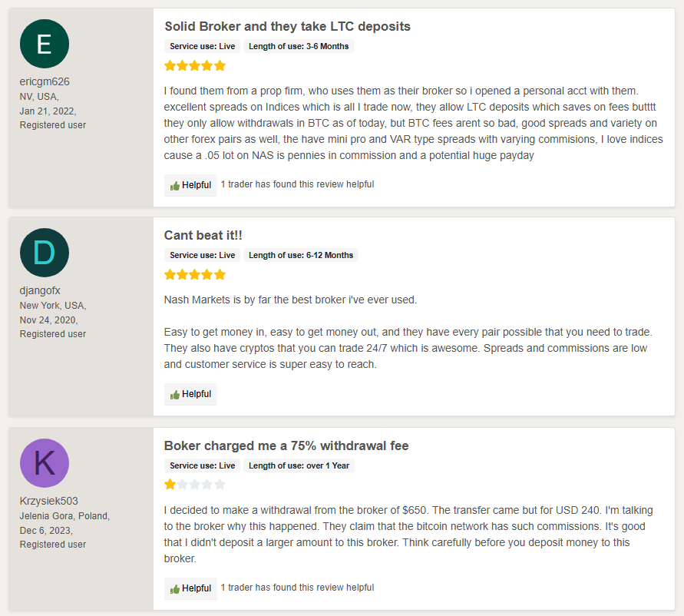684x616 pixels.
Task: Click the green E avatar for ericgm626
Action: (45, 44)
